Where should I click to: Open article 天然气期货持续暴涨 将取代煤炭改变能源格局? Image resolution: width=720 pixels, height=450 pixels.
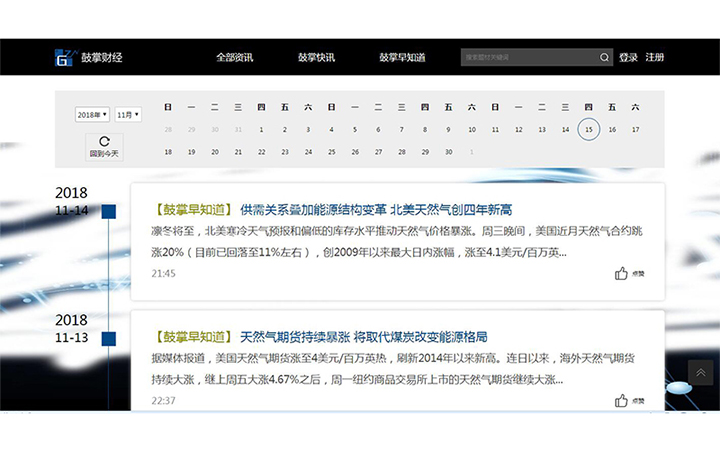point(364,337)
